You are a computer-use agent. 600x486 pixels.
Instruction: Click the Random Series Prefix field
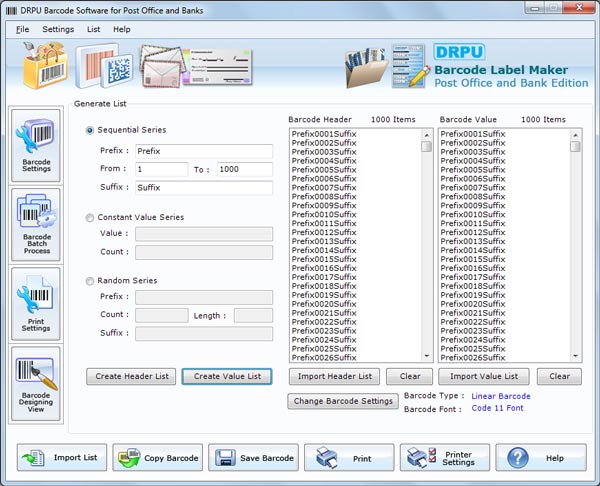click(x=204, y=297)
